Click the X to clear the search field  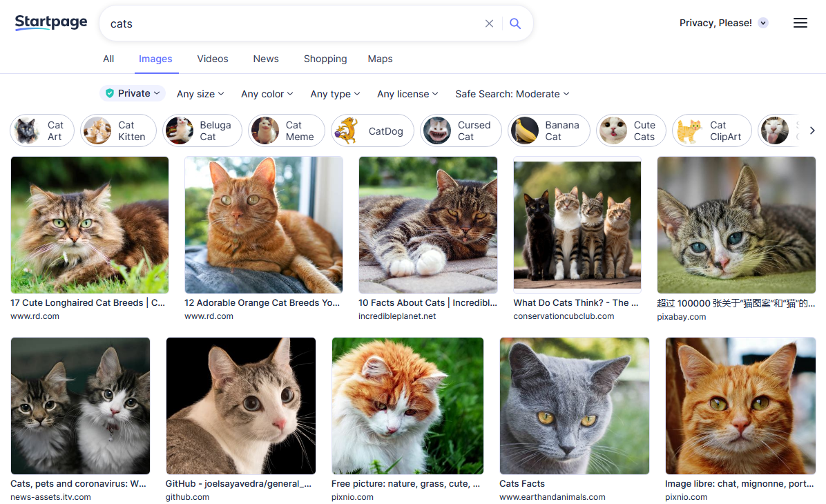click(x=489, y=23)
